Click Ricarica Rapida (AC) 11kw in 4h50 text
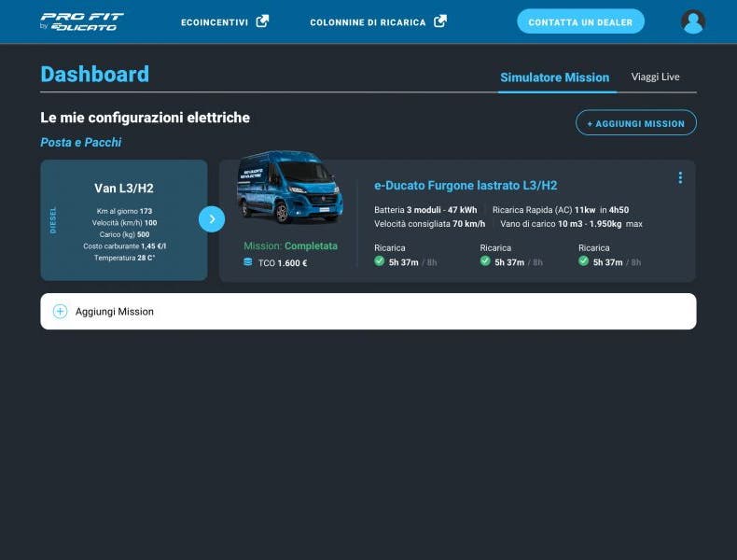Screen dimensions: 737x560 click(561, 210)
